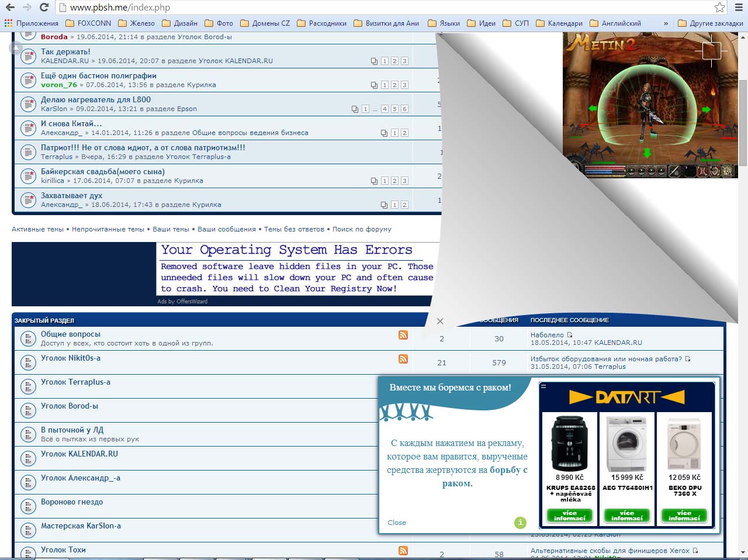Click the Close link in cancer ad popup
Image resolution: width=748 pixels, height=560 pixels.
[396, 523]
